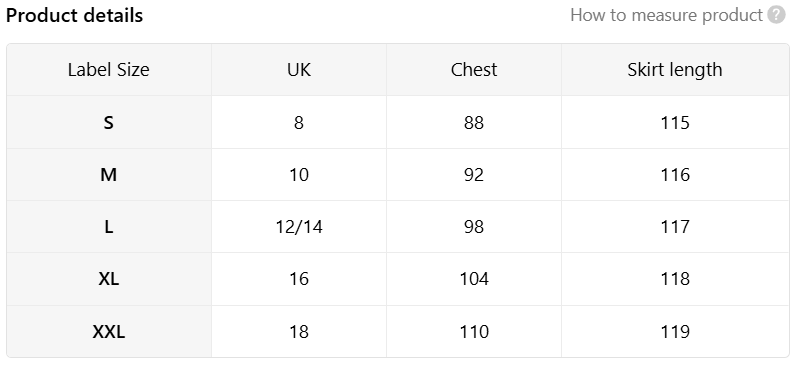Viewport: 804px width, 367px height.
Task: Click the chest value 92 cell
Action: [474, 175]
